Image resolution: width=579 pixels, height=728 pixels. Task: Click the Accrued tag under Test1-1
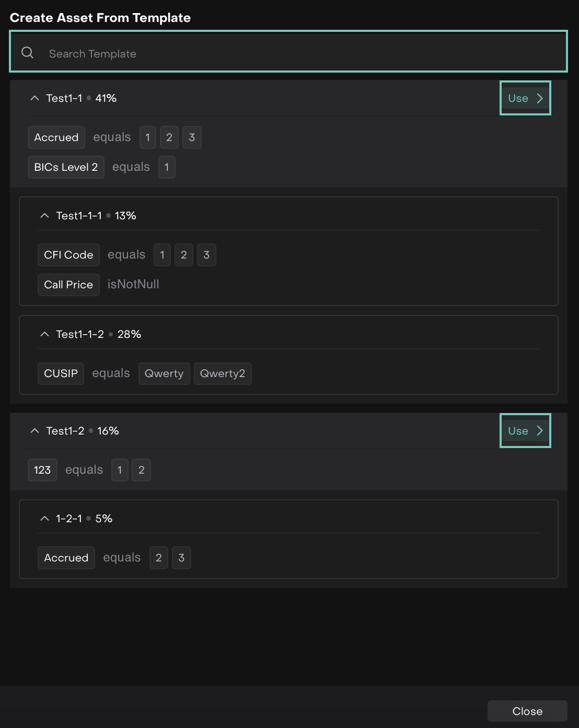point(56,137)
